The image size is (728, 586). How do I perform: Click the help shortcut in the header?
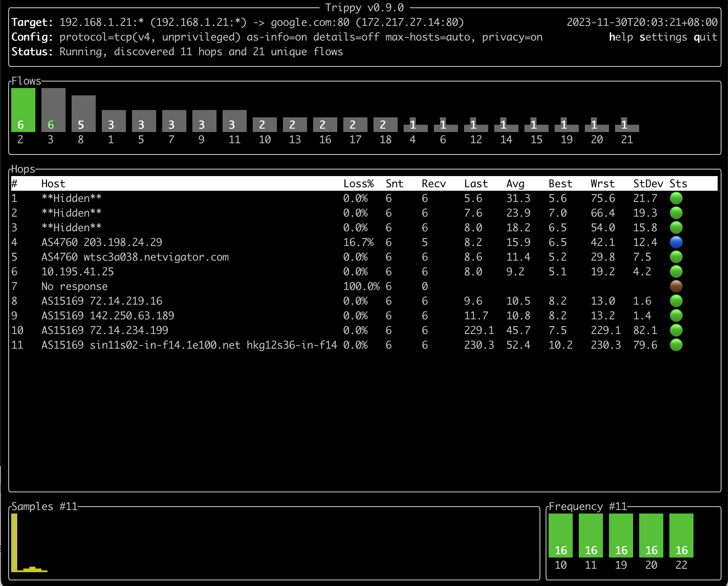click(621, 37)
